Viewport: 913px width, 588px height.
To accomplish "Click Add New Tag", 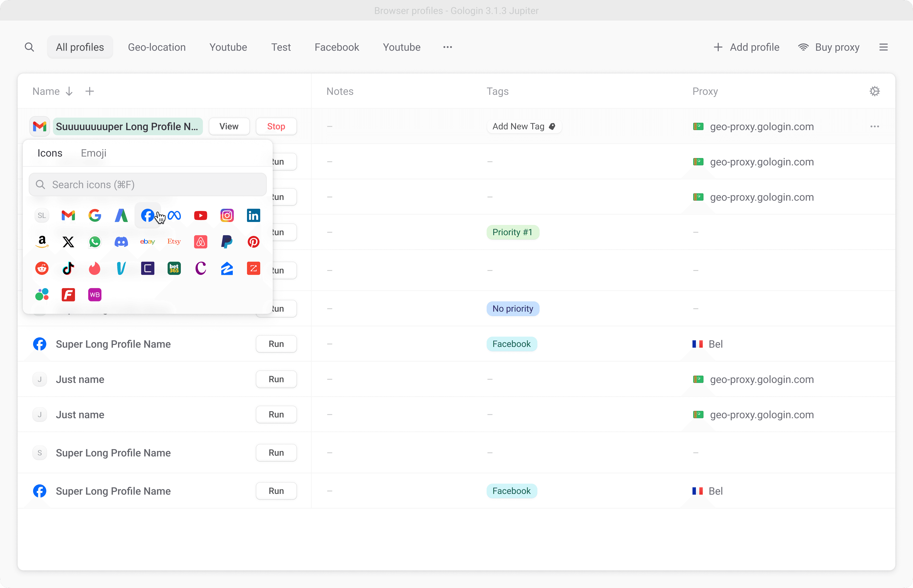I will [524, 126].
